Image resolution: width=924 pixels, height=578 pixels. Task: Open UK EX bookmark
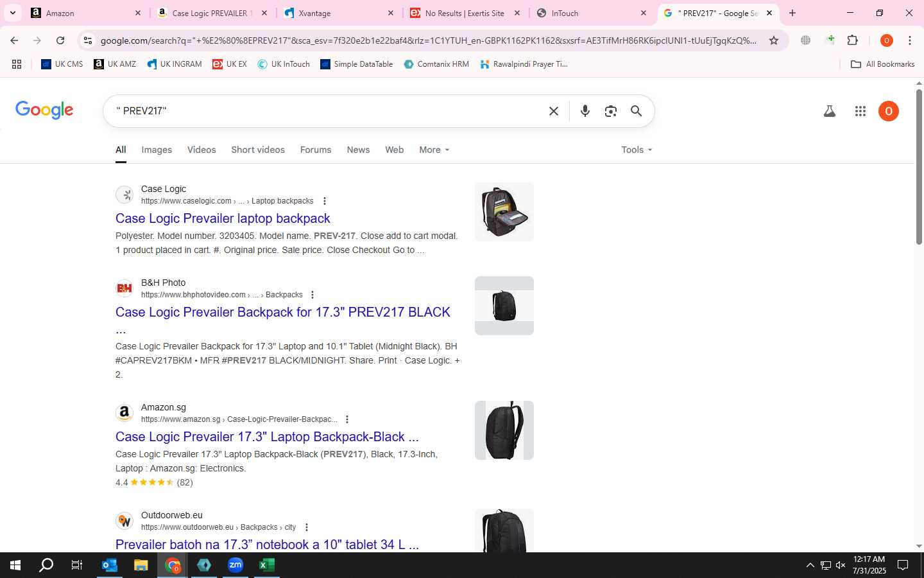[x=230, y=64]
